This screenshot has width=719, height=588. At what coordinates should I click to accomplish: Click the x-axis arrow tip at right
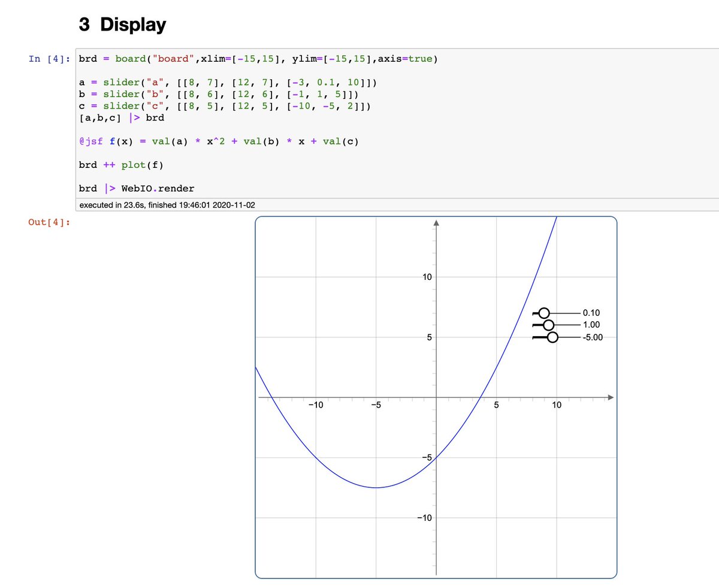click(611, 397)
